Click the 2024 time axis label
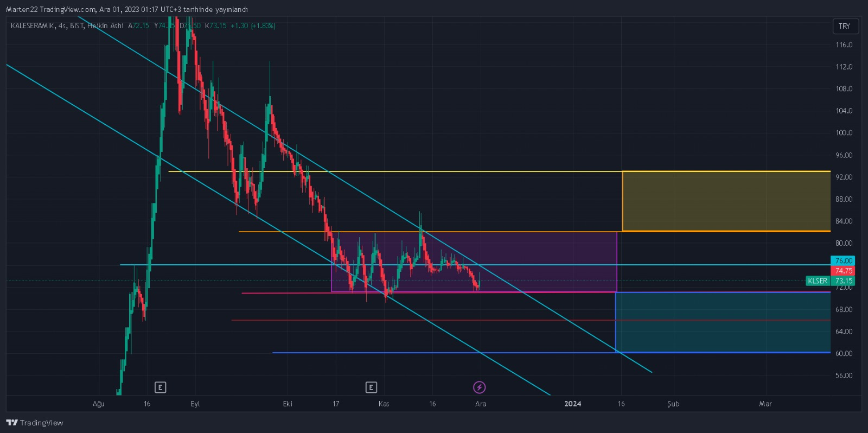This screenshot has height=433, width=868. click(572, 404)
